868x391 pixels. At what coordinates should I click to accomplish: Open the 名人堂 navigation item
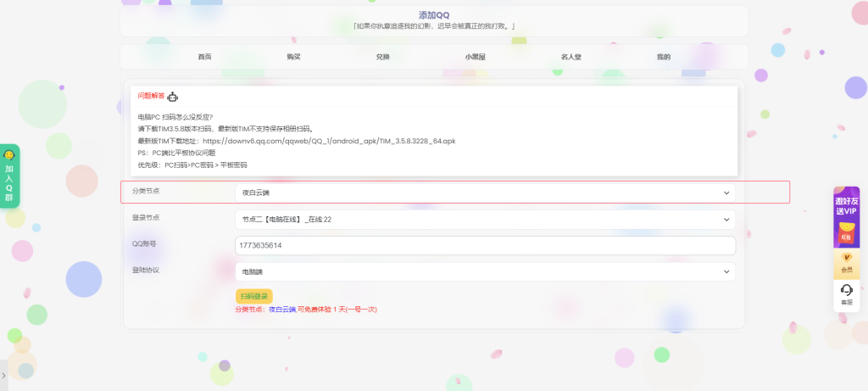(x=571, y=57)
